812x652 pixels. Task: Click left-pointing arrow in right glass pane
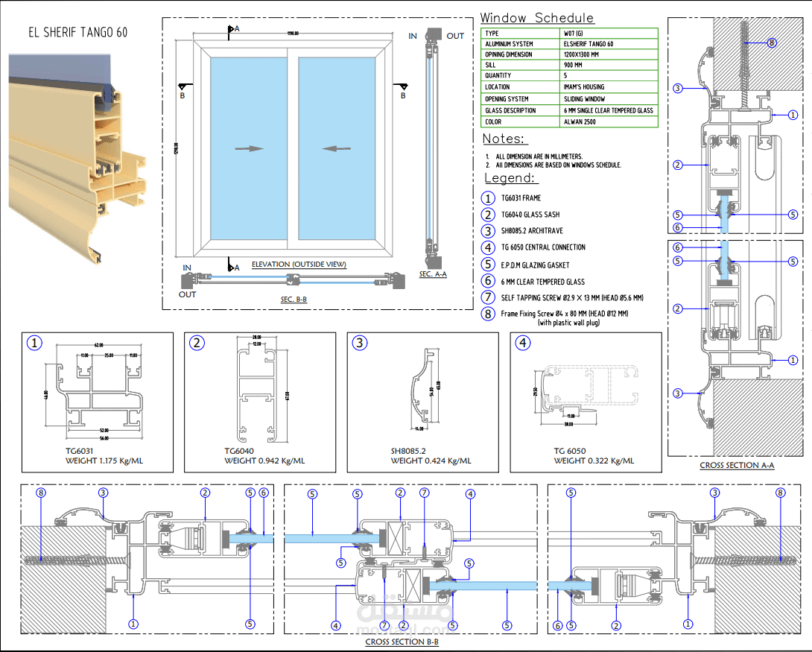tap(336, 148)
